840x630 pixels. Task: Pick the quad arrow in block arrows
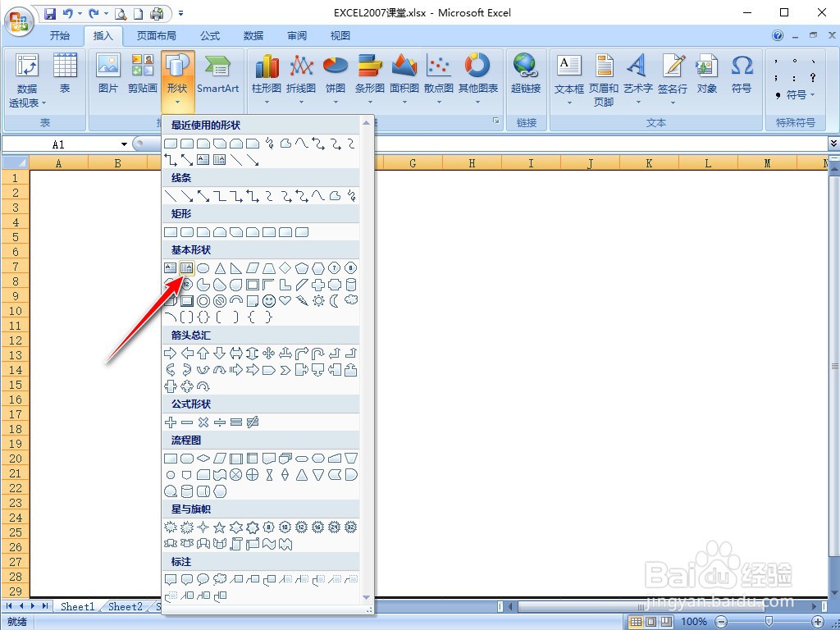click(x=269, y=353)
